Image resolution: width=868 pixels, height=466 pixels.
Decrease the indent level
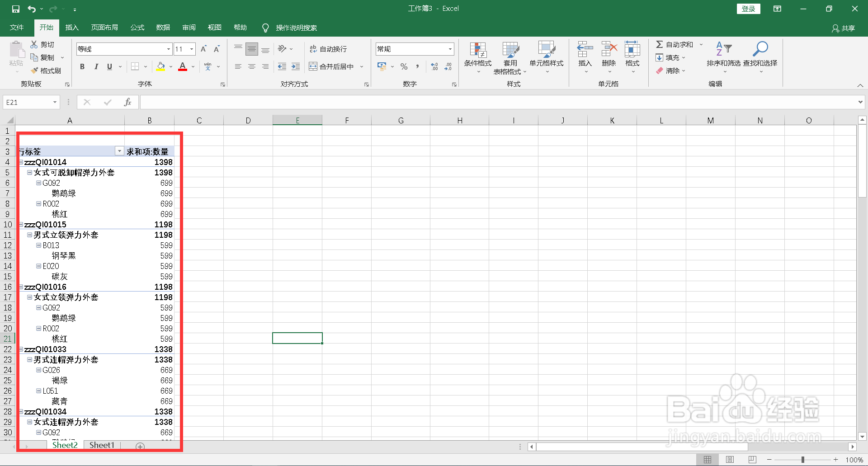coord(282,66)
